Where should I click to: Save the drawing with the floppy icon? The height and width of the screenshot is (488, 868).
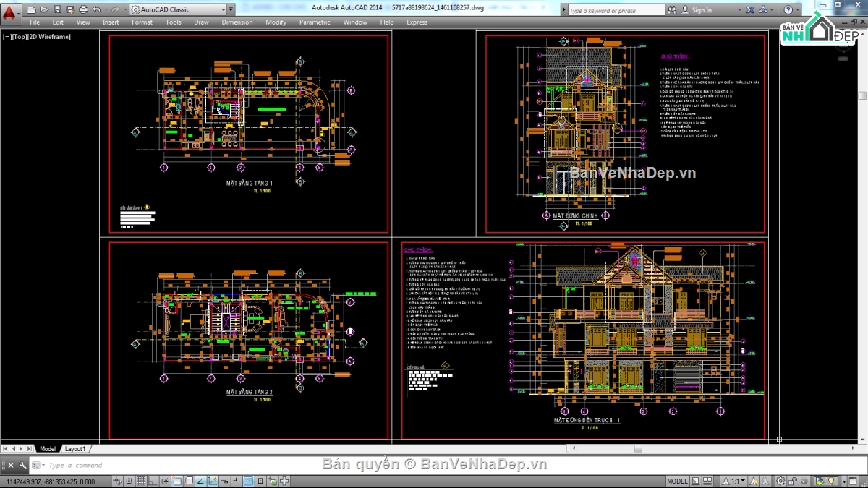(x=57, y=10)
